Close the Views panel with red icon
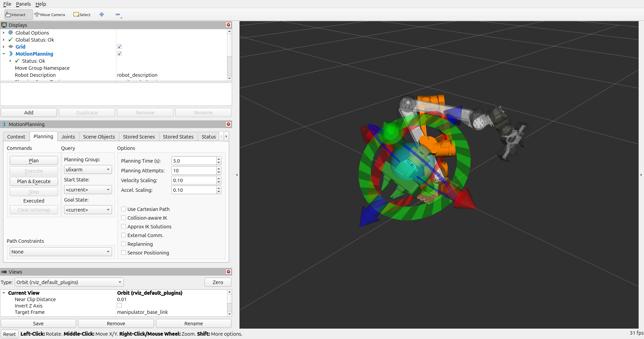 (x=228, y=272)
